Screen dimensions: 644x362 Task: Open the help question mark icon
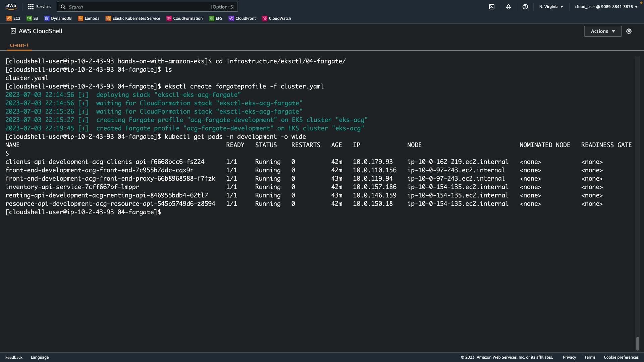pyautogui.click(x=525, y=7)
